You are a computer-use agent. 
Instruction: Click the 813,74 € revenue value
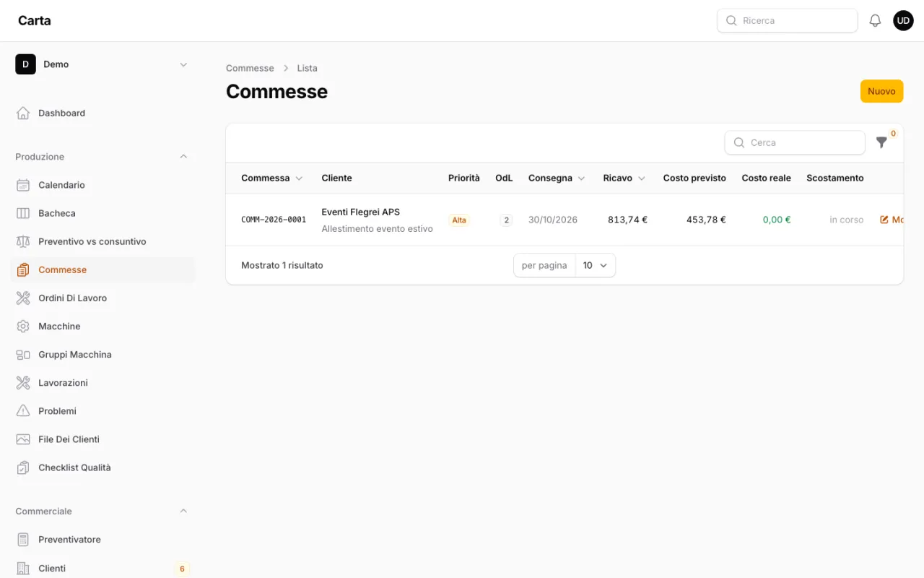tap(627, 220)
